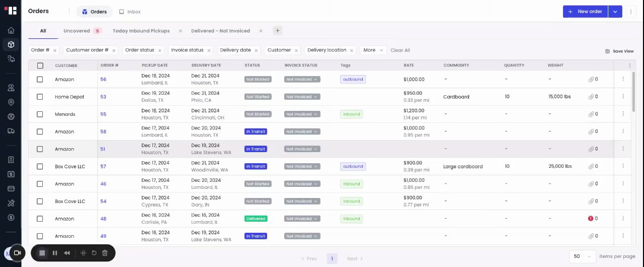Remove the Order # filter chip
The width and height of the screenshot is (644, 267).
pos(55,50)
